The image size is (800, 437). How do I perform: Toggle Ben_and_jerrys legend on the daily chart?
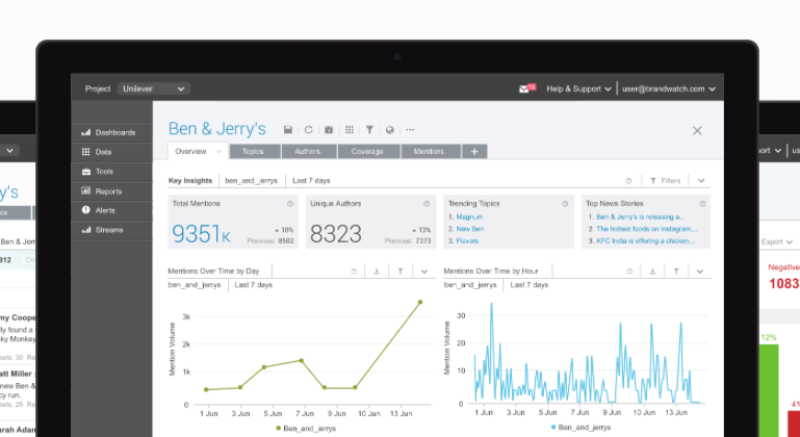(x=306, y=428)
